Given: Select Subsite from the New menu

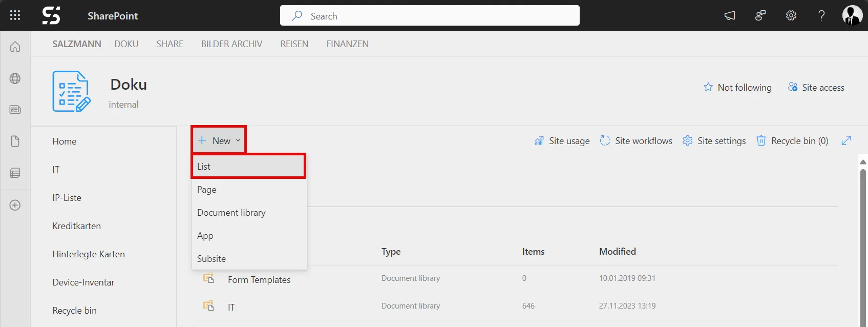Looking at the screenshot, I should (249, 259).
